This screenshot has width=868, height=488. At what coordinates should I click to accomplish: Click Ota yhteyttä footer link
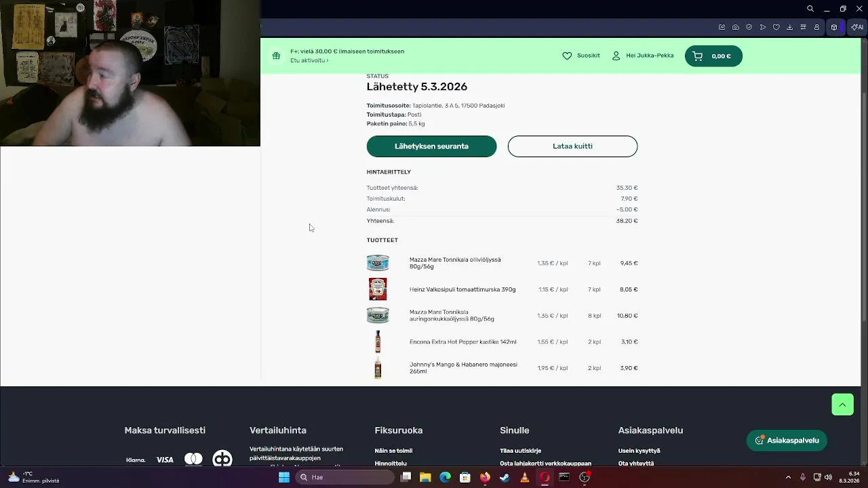click(x=635, y=464)
